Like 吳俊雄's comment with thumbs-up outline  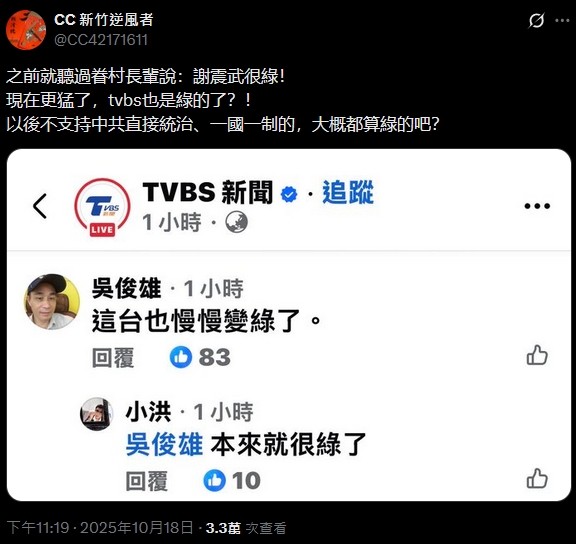537,355
